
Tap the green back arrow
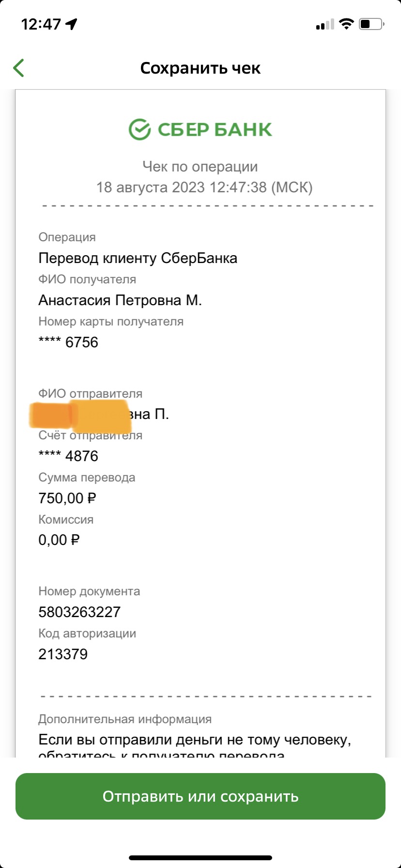pos(19,68)
